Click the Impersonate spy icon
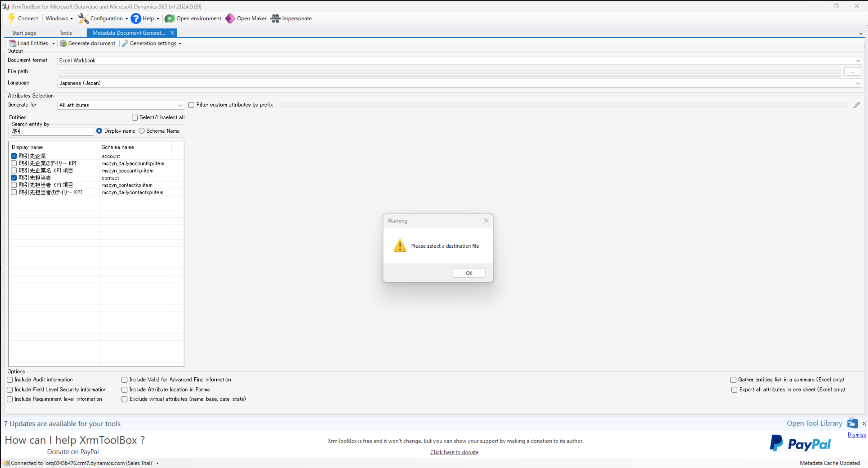The image size is (868, 468). pos(276,18)
